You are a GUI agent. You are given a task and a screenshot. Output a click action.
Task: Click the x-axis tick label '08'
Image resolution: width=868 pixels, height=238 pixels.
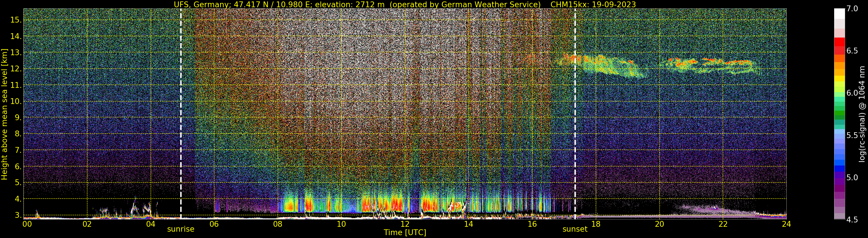278,224
